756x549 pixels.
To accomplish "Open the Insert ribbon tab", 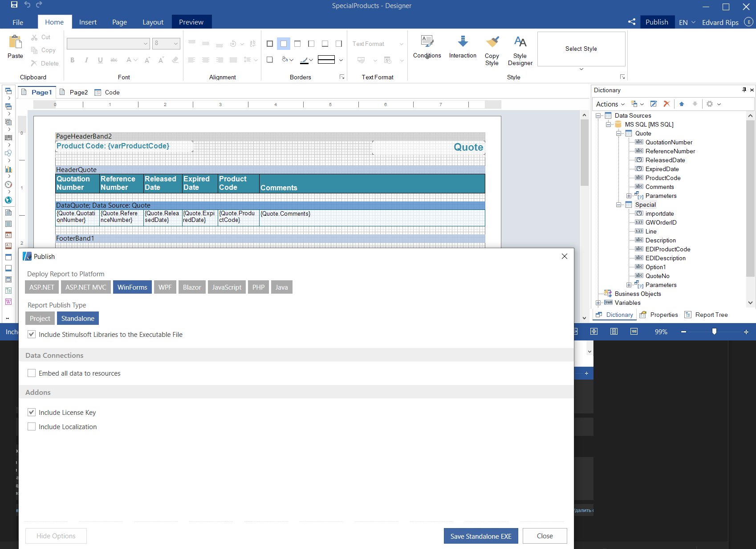I will [x=88, y=22].
